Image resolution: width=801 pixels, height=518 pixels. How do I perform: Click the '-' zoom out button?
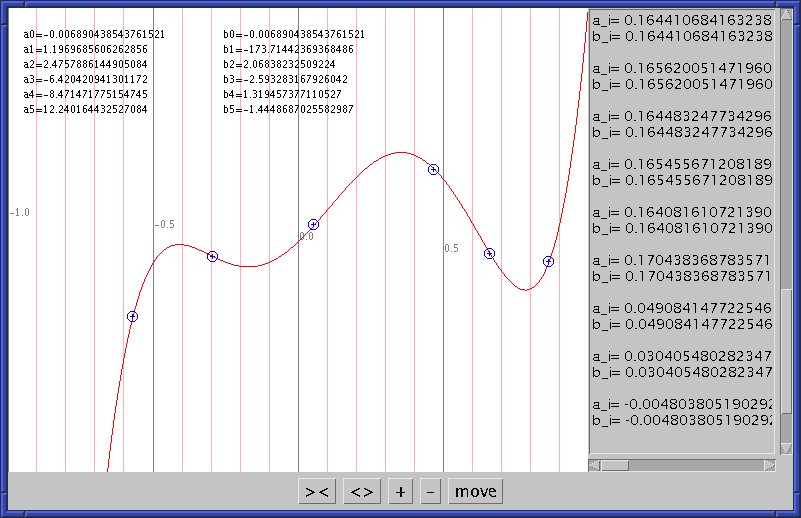(431, 491)
